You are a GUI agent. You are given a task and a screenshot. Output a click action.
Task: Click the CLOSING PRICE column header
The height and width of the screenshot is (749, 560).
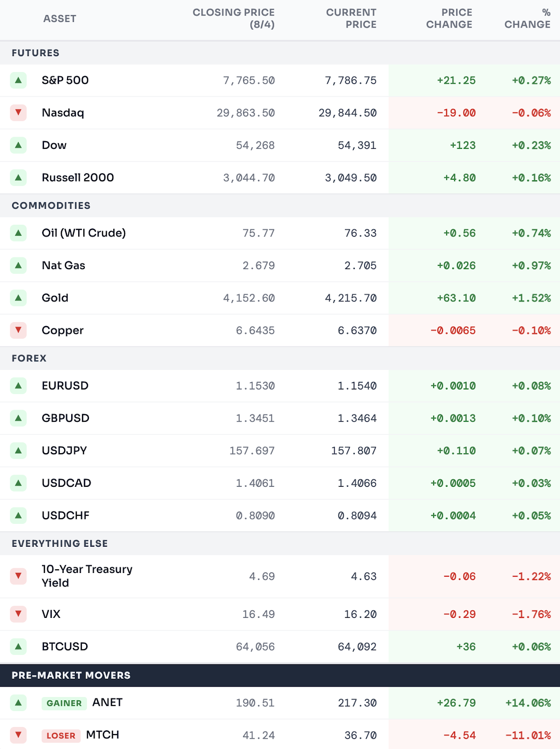pos(233,19)
